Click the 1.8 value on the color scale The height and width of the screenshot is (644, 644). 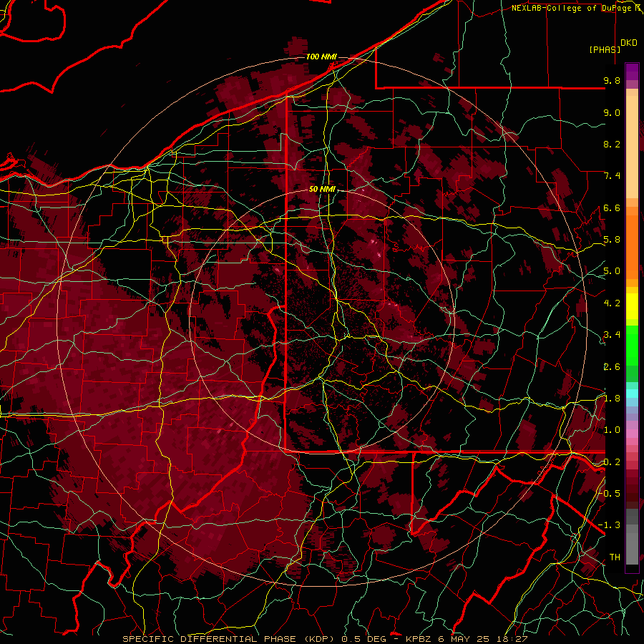coord(612,399)
